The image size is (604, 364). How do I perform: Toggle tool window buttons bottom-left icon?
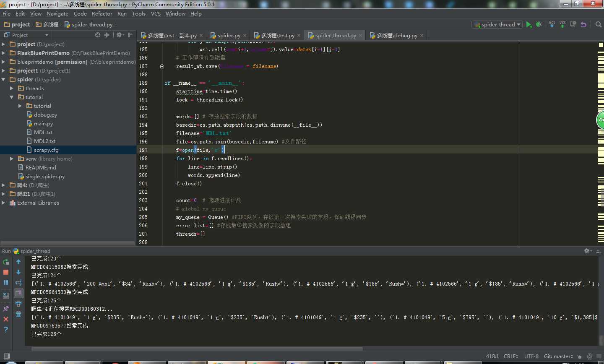point(6,356)
